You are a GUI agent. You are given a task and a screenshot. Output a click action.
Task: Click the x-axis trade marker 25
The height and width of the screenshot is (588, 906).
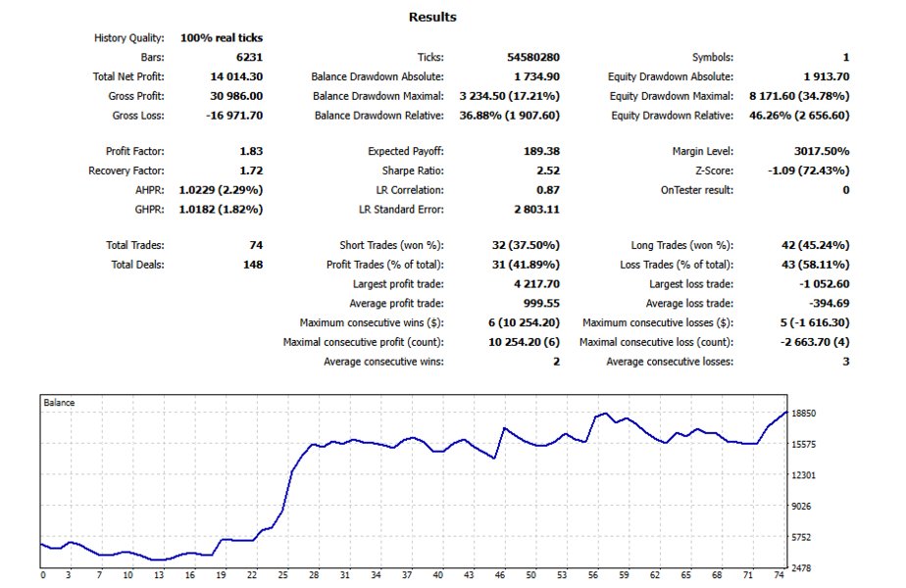tap(282, 574)
